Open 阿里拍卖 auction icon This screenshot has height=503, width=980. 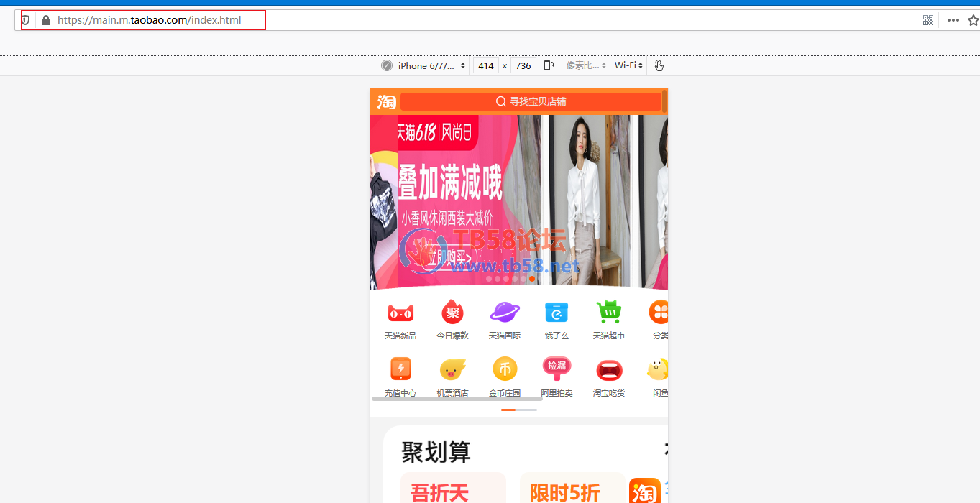(557, 369)
